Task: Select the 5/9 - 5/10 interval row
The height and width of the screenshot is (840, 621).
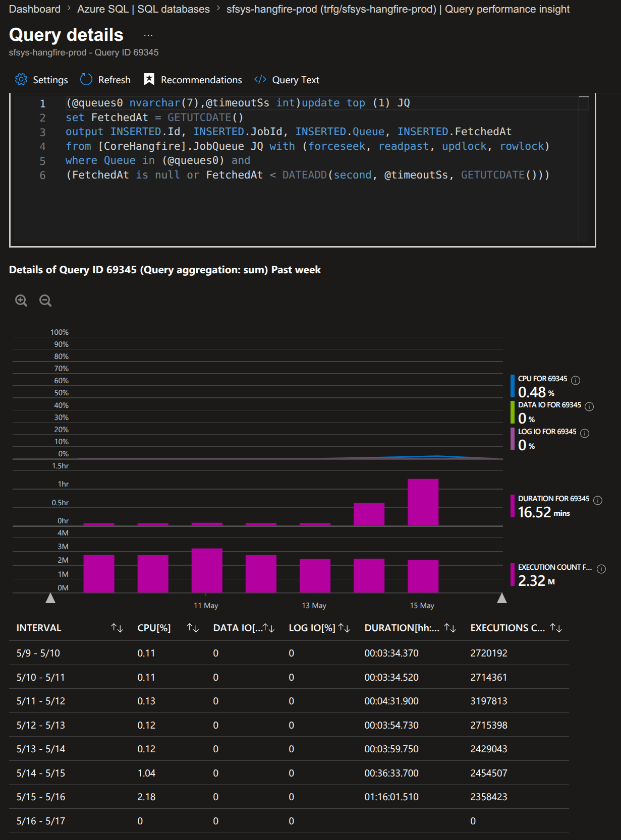Action: point(289,653)
